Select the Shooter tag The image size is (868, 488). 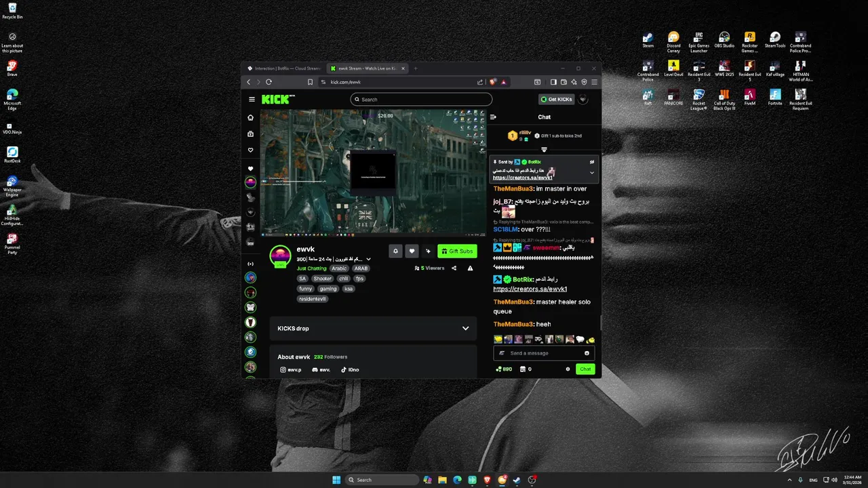point(323,279)
